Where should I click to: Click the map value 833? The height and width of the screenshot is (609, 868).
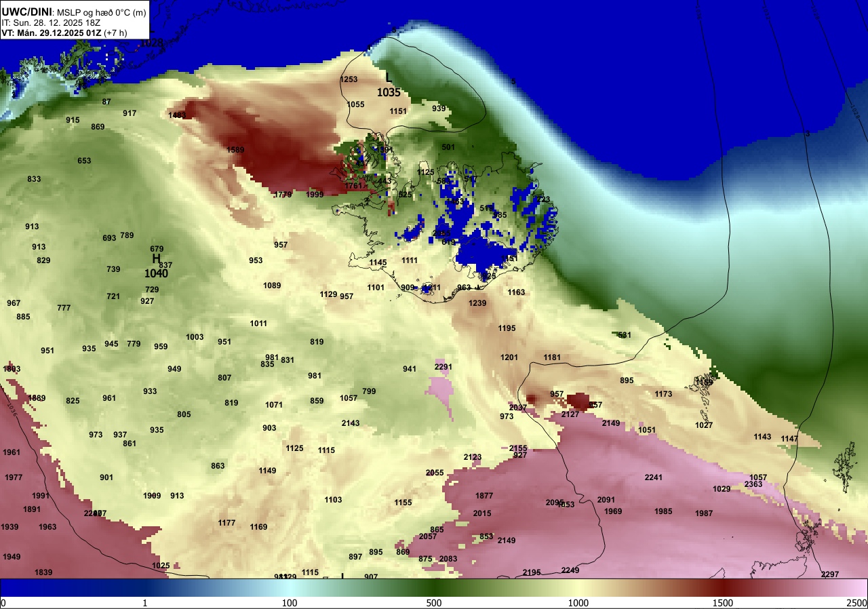[34, 179]
